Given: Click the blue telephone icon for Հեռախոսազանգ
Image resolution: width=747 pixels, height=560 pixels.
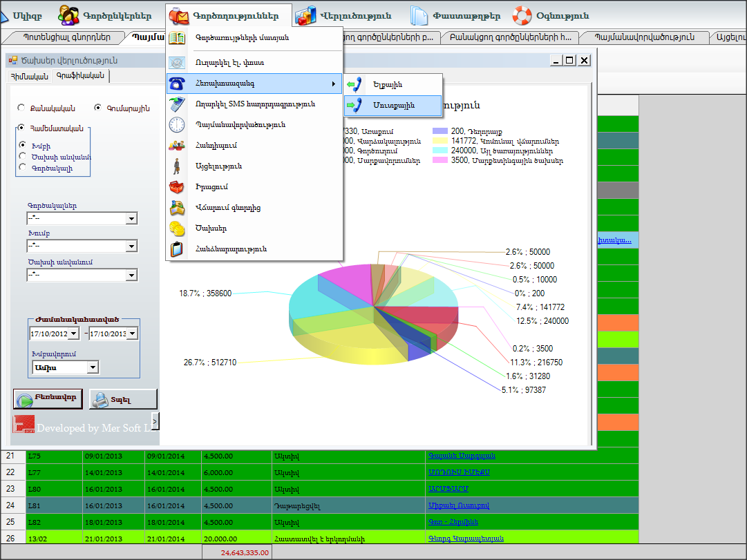Looking at the screenshot, I should [x=177, y=84].
